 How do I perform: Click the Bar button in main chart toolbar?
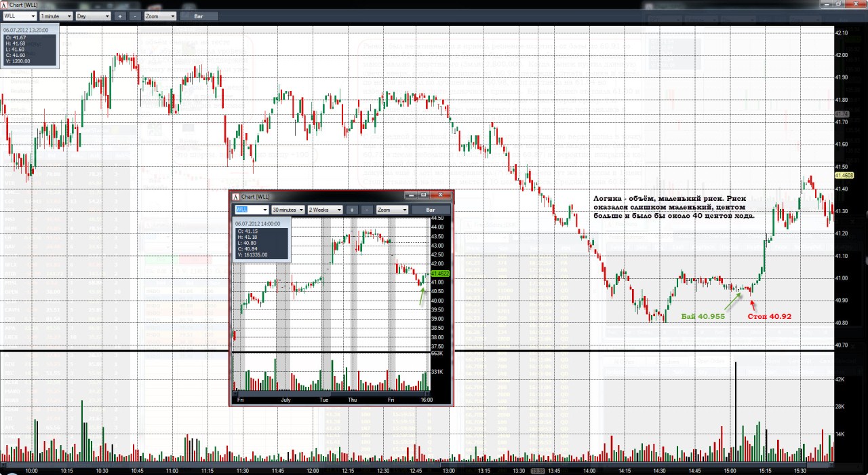(197, 15)
